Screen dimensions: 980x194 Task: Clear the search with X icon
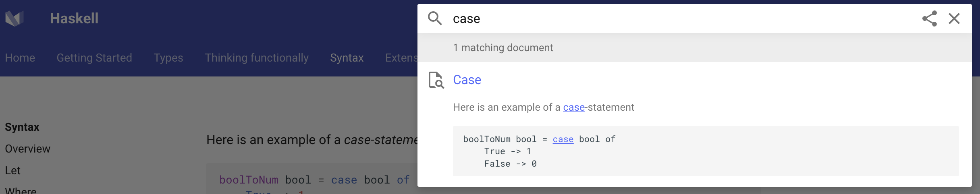(x=954, y=19)
